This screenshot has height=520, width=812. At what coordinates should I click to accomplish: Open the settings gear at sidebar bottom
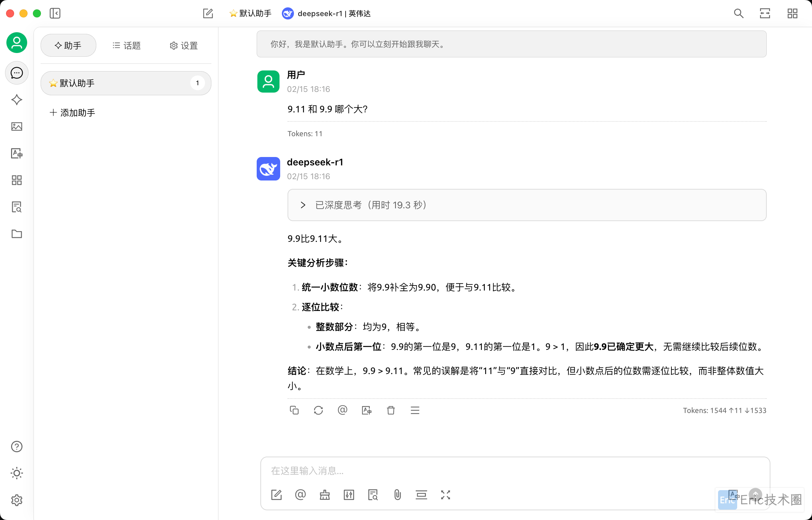pyautogui.click(x=16, y=500)
